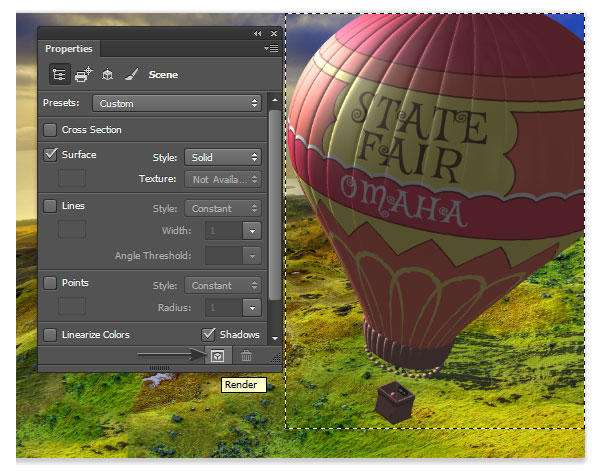Viewport: 600px width, 471px height.
Task: Click the Texture label
Action: (x=158, y=179)
